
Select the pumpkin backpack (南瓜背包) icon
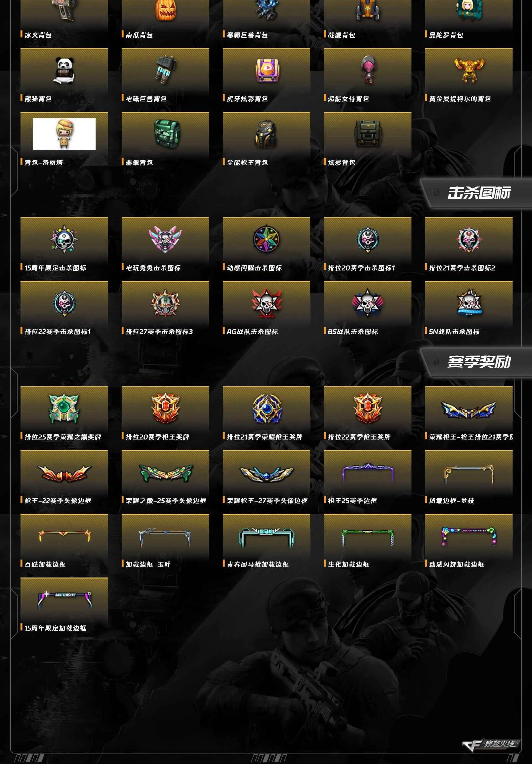[165, 10]
